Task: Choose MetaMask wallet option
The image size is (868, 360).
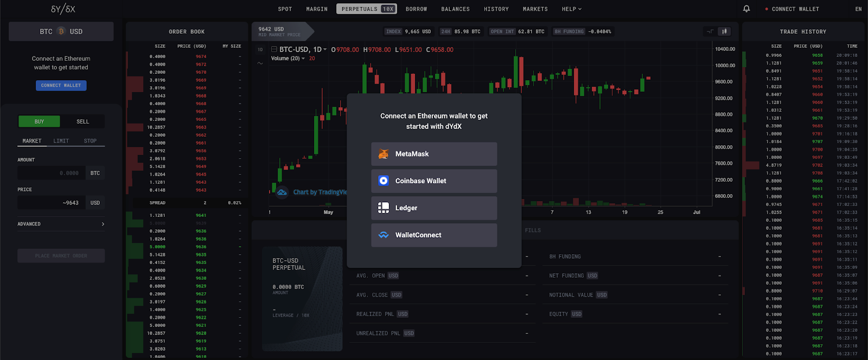Action: (x=433, y=154)
